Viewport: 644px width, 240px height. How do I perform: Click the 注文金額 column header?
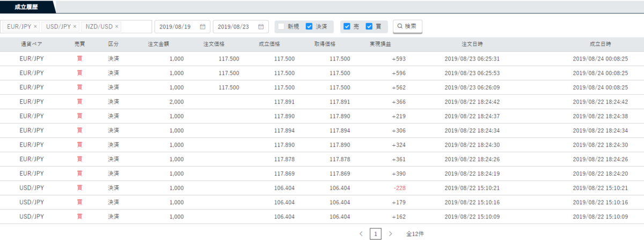pyautogui.click(x=158, y=44)
